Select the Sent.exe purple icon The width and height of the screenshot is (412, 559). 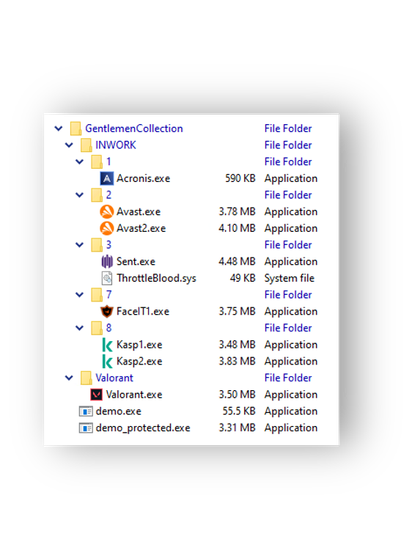point(107,261)
